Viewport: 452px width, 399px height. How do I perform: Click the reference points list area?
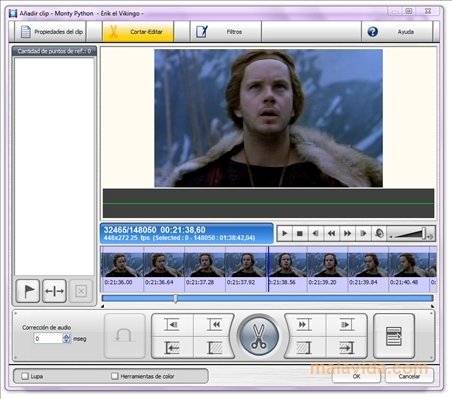tap(54, 166)
